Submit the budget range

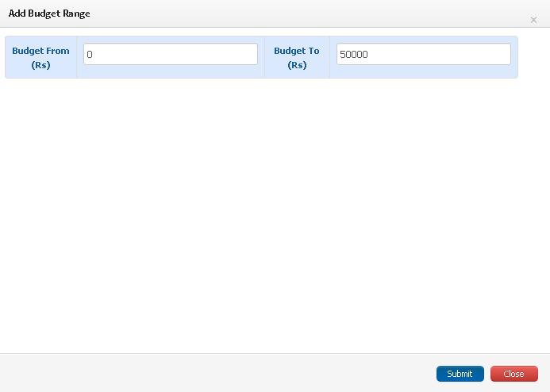point(460,374)
